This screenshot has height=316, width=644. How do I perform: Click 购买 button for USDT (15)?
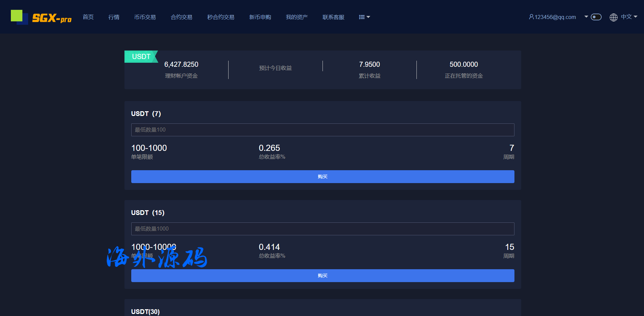pyautogui.click(x=323, y=276)
